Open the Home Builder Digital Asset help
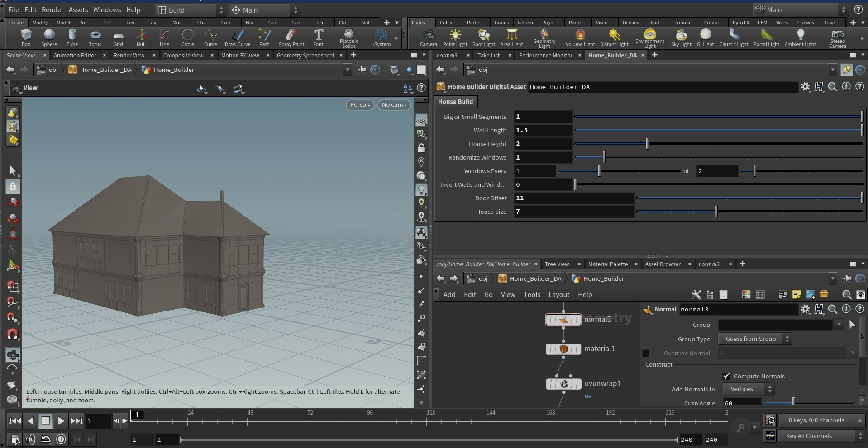The height and width of the screenshot is (448, 868). 860,86
